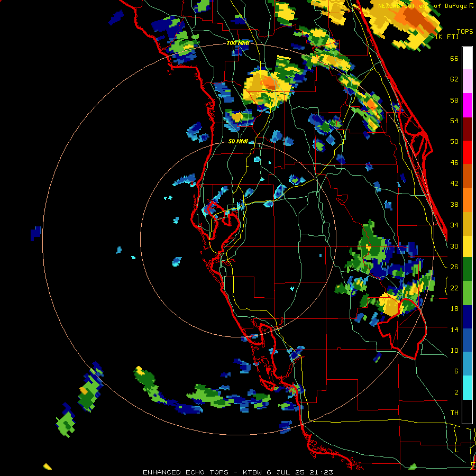Screen dimensions: 476x476
Task: Click the "KTBW" station identifier
Action: tap(252, 472)
